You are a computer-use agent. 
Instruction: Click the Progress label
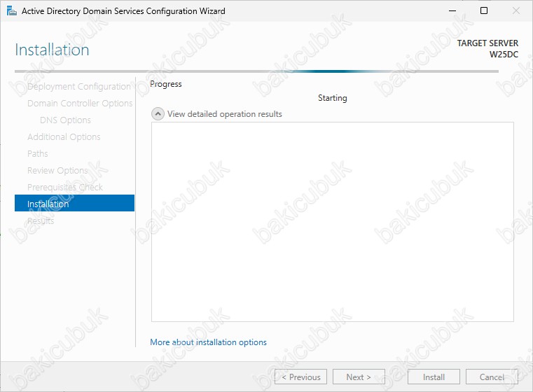point(166,84)
